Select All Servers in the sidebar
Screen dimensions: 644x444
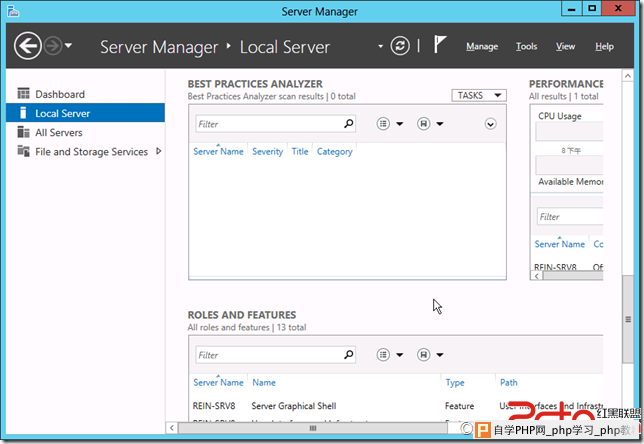pos(85,132)
